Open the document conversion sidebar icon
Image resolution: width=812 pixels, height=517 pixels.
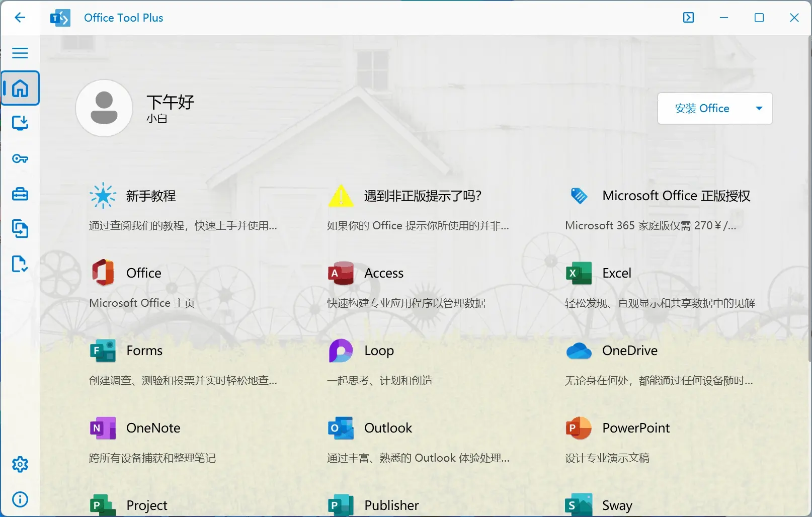coord(20,229)
